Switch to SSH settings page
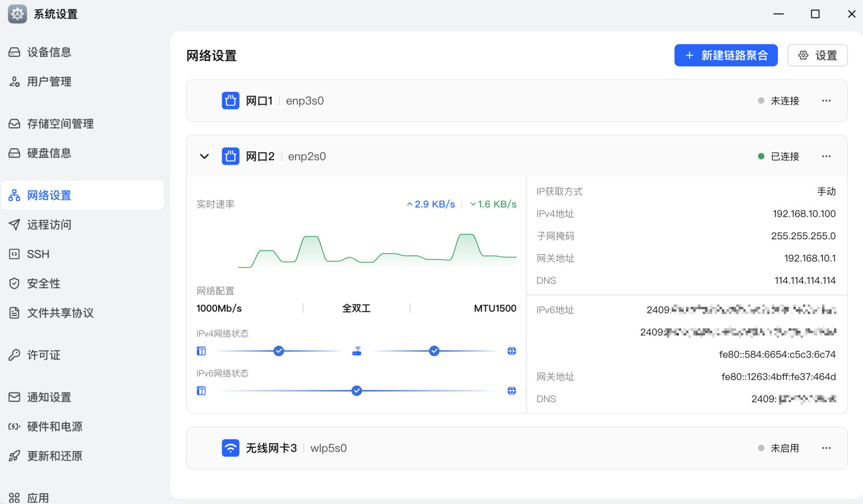This screenshot has height=504, width=863. [x=38, y=254]
